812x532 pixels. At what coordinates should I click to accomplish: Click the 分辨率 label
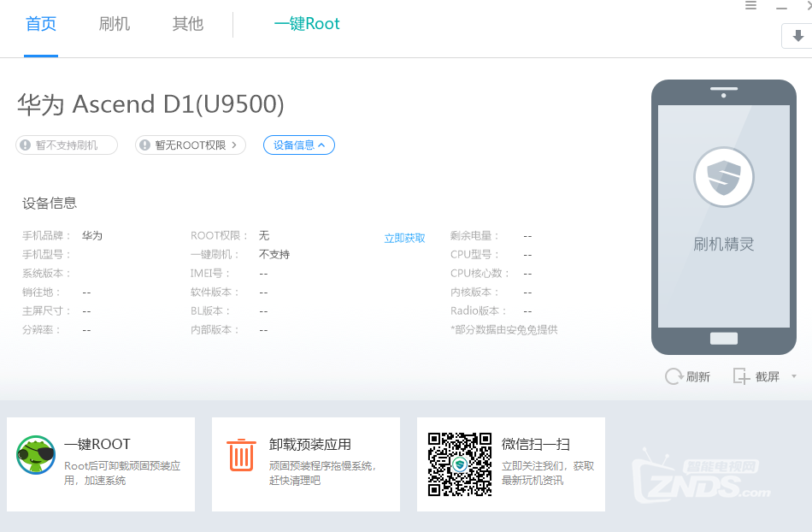tap(41, 329)
